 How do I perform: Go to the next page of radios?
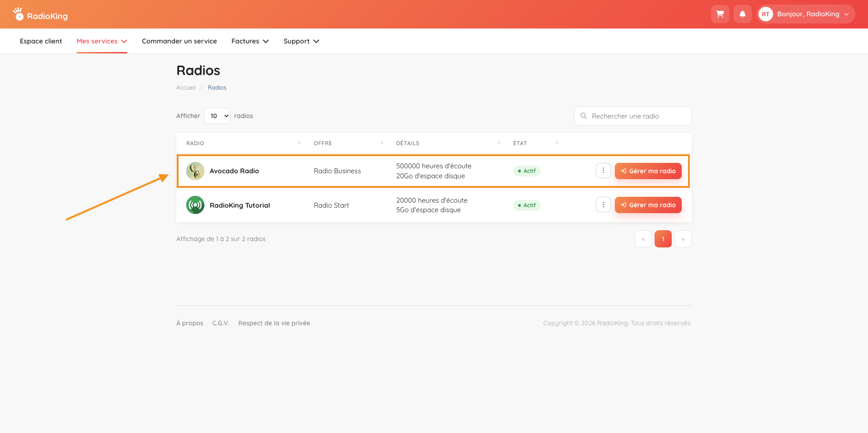coord(683,239)
